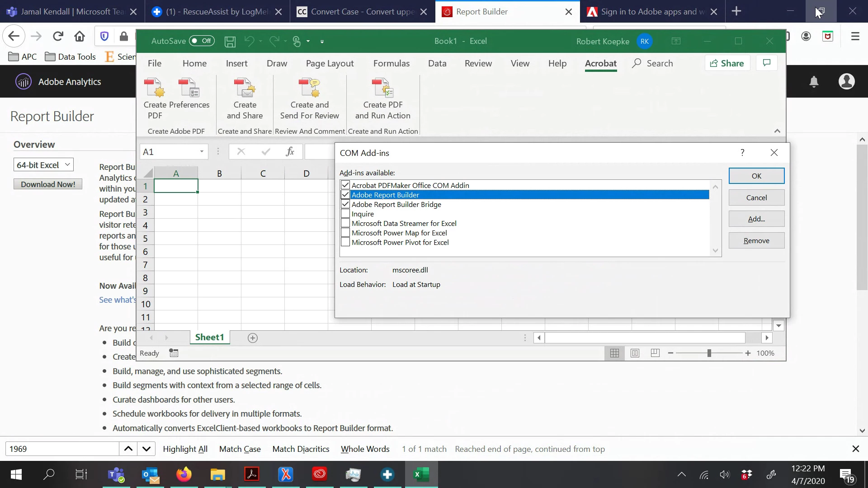Click the Download Now! button
This screenshot has height=488, width=868.
48,184
